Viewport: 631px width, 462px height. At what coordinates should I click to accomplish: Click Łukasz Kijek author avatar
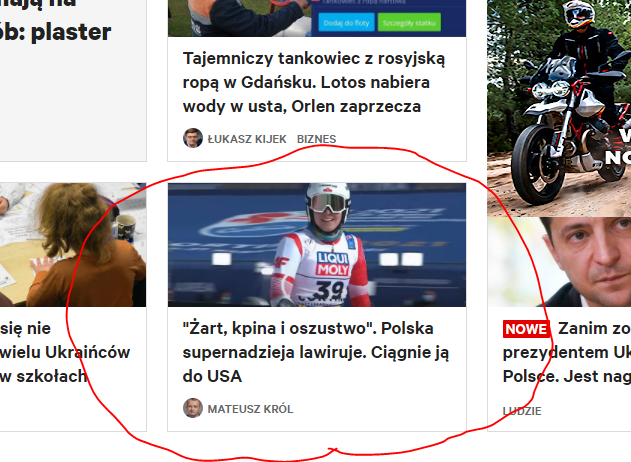(193, 138)
